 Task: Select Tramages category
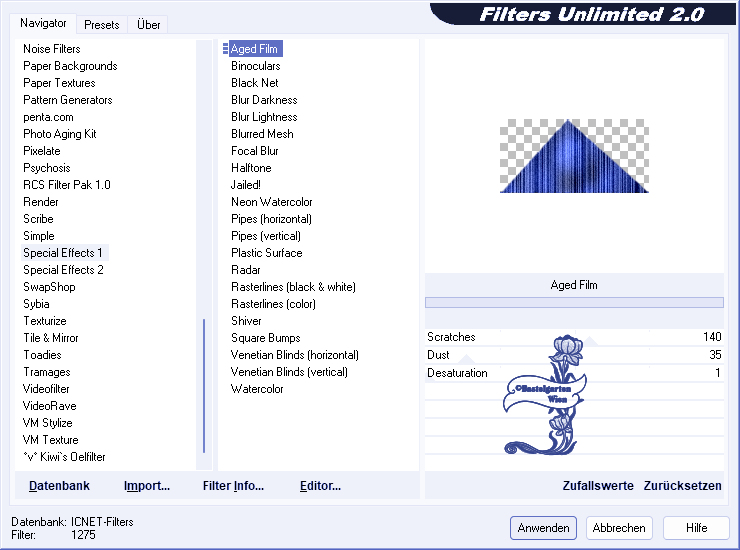tap(47, 372)
